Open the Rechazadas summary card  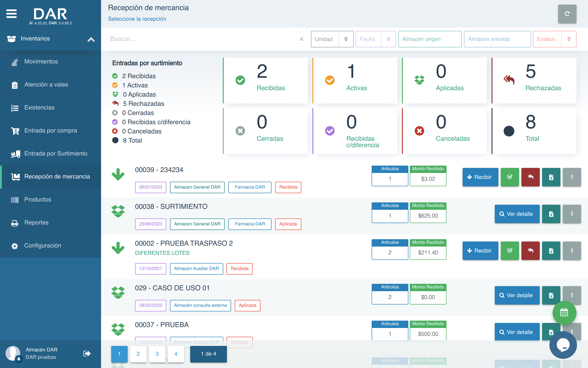pyautogui.click(x=534, y=80)
